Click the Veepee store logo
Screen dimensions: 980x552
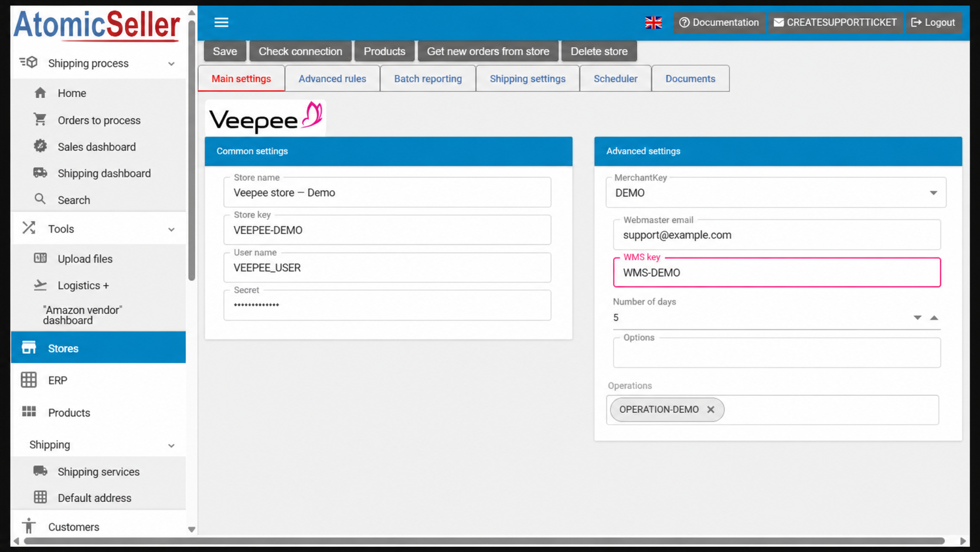pos(266,117)
